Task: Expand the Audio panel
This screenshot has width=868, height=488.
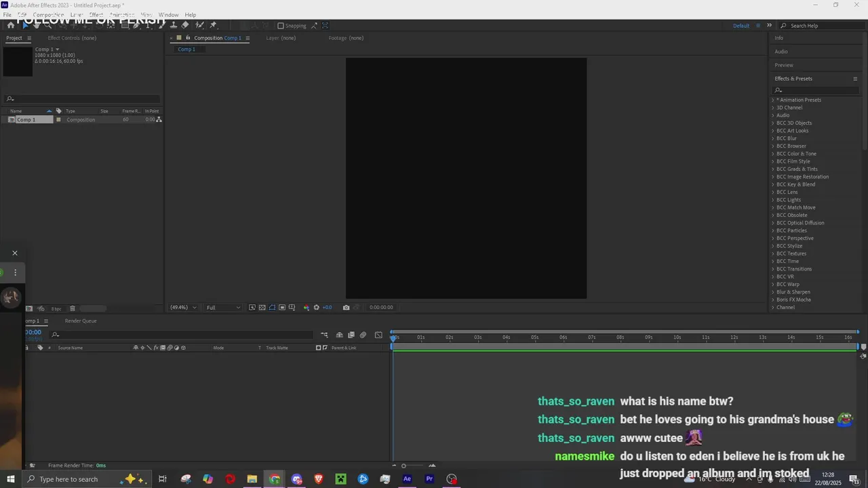Action: [x=781, y=52]
